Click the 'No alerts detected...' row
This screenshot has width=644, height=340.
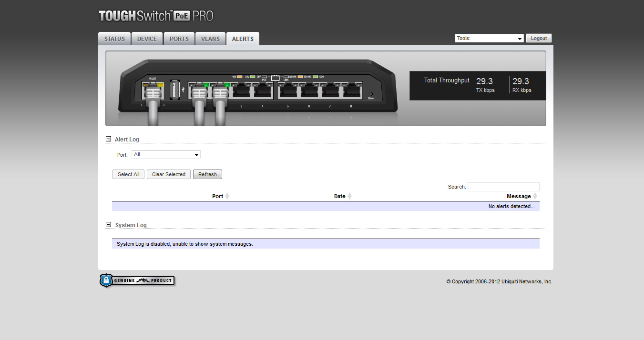tap(326, 206)
